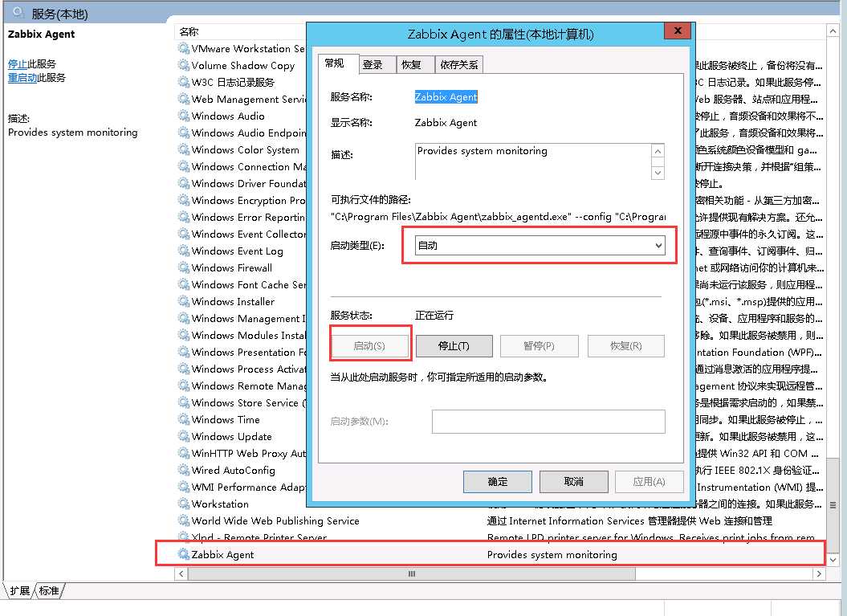Select the Windows Time service row
Screen dimensions: 847x616
click(242, 419)
